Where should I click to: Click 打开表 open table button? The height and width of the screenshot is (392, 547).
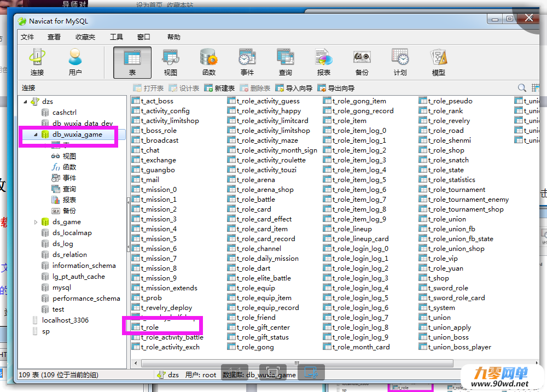pyautogui.click(x=148, y=88)
